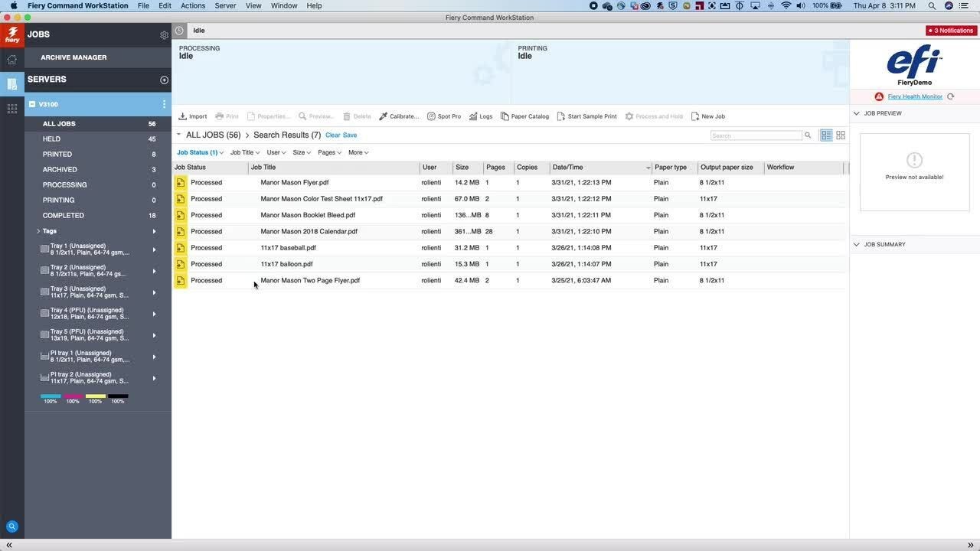Open Spot Pro from toolbar
Screen dimensions: 980x551
[444, 116]
